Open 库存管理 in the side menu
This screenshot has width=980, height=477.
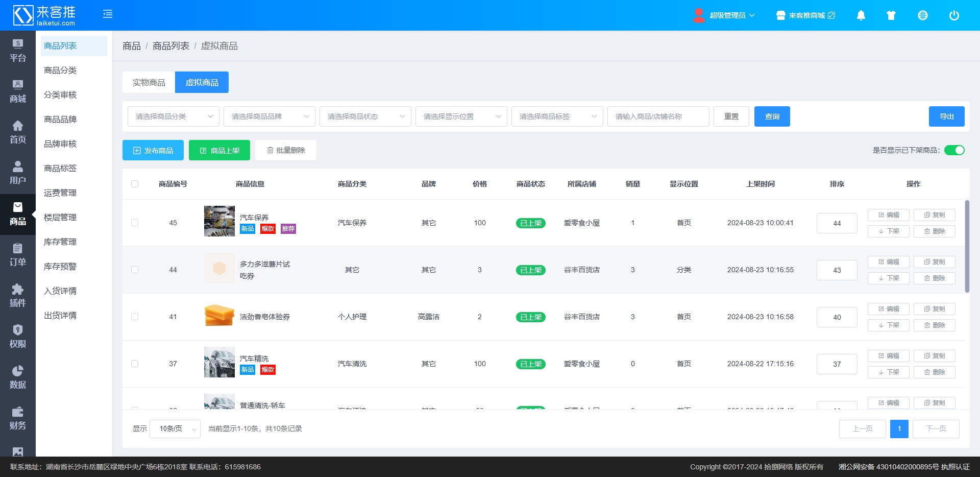coord(60,242)
